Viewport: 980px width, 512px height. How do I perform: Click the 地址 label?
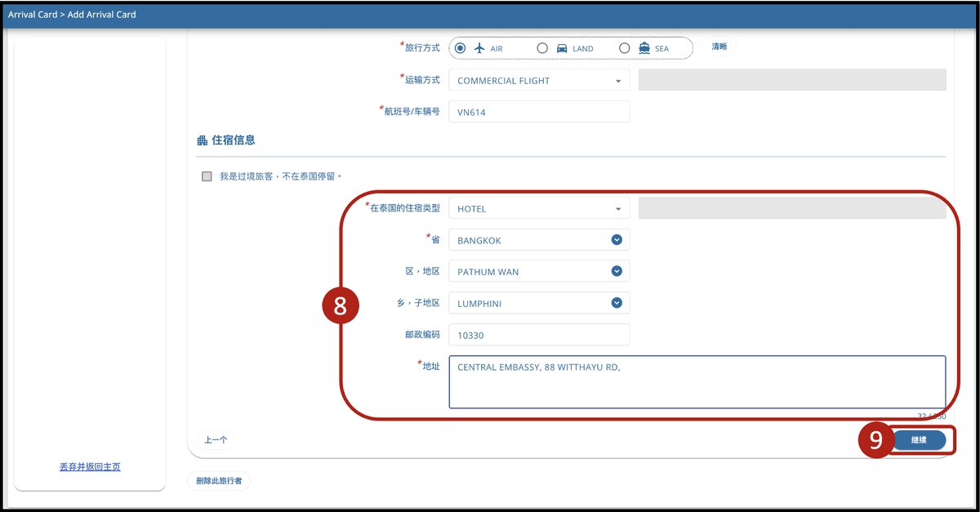[x=430, y=366]
